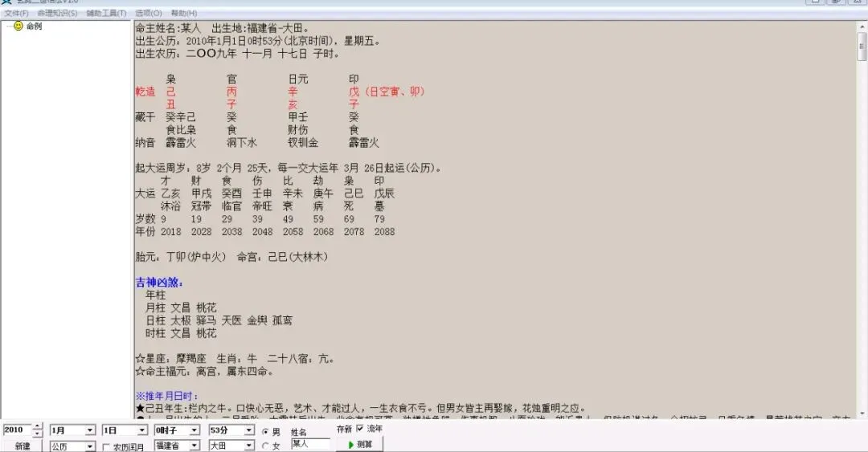Click the 戊辰 cell in the 大运 row
Image resolution: width=868 pixels, height=452 pixels.
coord(384,193)
